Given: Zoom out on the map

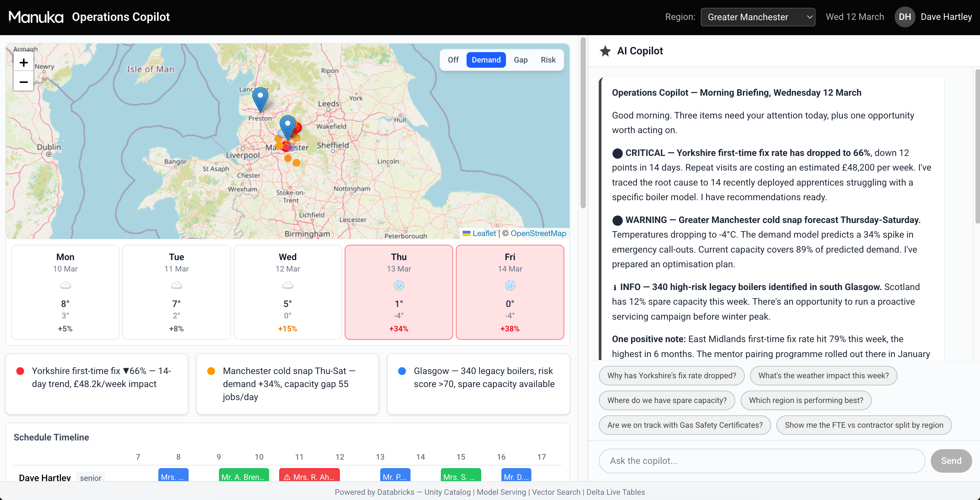Looking at the screenshot, I should (23, 82).
